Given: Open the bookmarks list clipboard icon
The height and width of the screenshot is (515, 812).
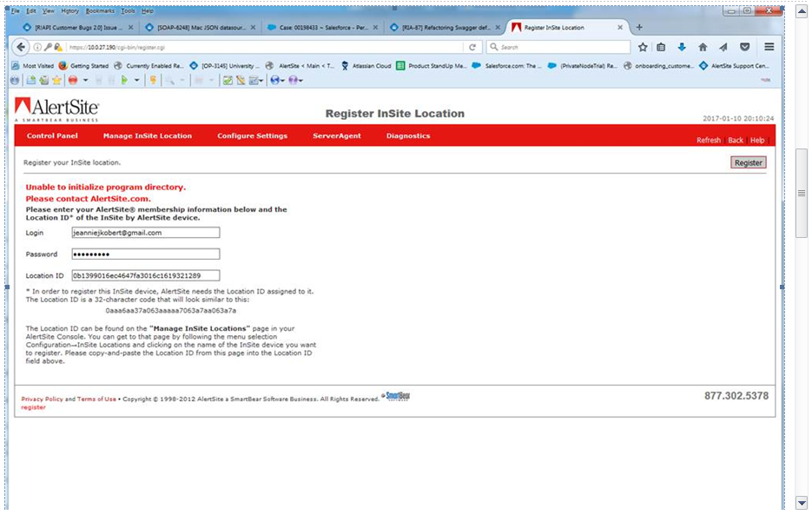Looking at the screenshot, I should coord(661,47).
